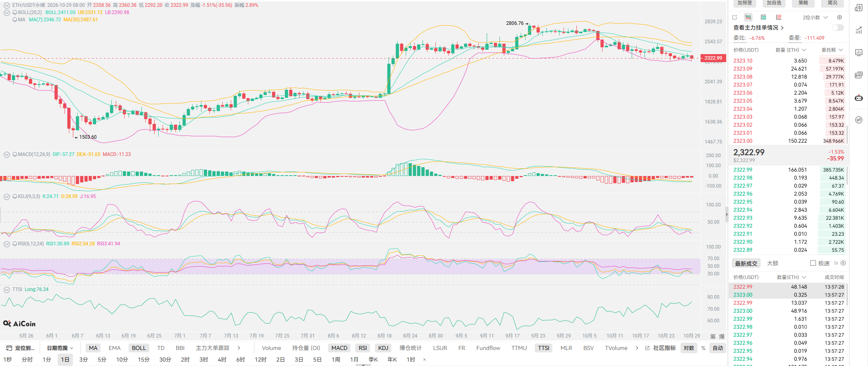868x366 pixels.
Task: Click the 加自选 add to favorites button
Action: (774, 3)
